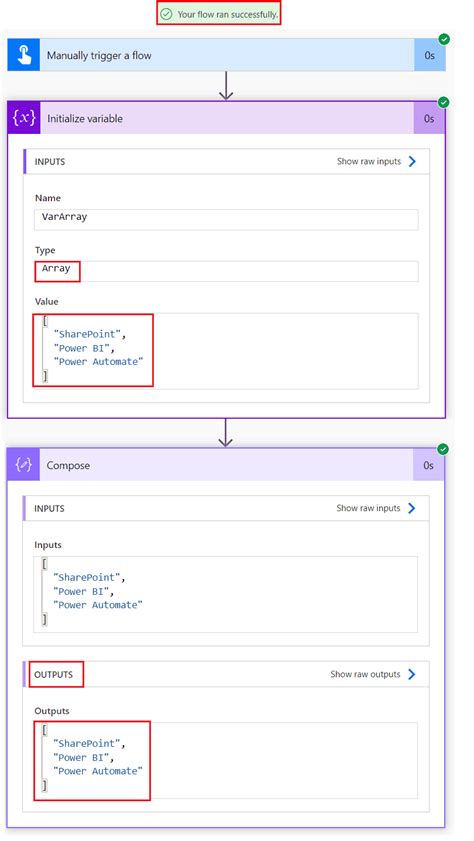Click INPUTS heading in Compose step
This screenshot has height=841, width=474.
pyautogui.click(x=49, y=508)
